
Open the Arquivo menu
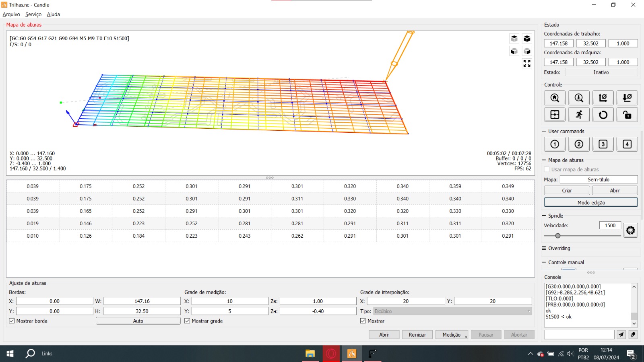pos(11,14)
